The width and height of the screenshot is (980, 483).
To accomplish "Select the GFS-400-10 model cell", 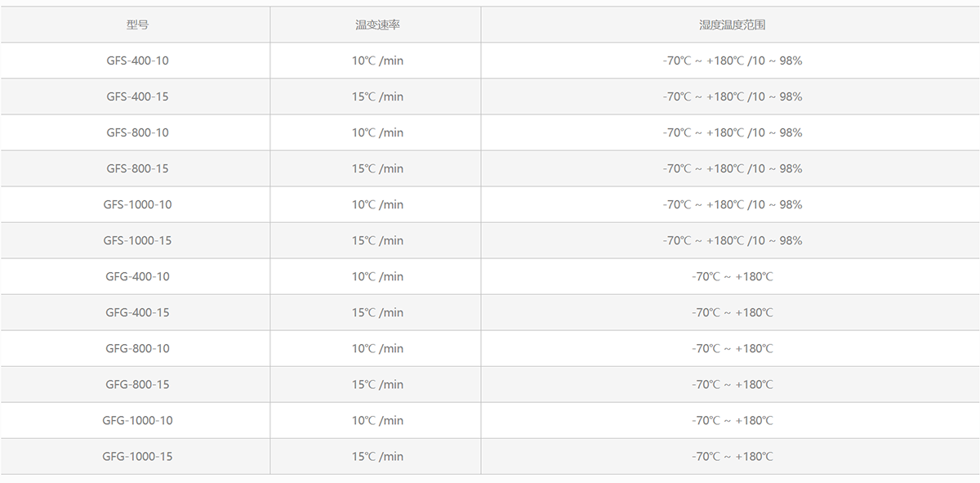I will point(137,60).
